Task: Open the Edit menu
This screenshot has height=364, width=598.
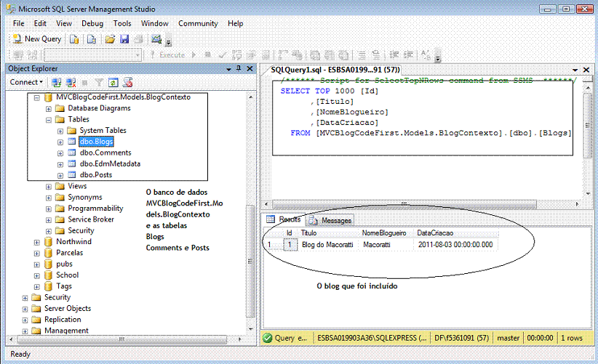Action: tap(40, 23)
